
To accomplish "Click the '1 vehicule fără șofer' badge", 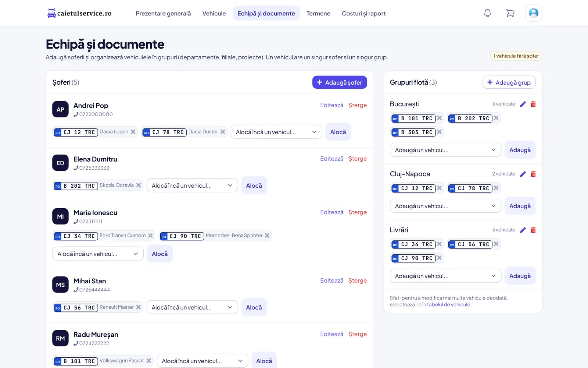I will [x=516, y=56].
